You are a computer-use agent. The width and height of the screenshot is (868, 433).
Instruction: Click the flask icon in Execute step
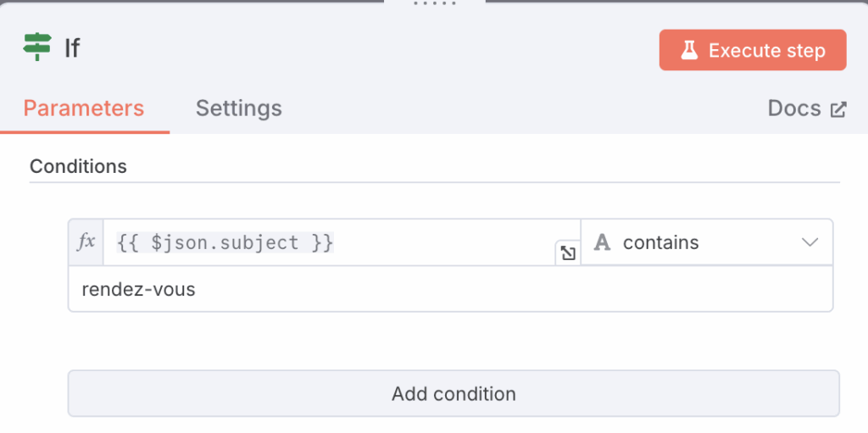click(x=689, y=51)
